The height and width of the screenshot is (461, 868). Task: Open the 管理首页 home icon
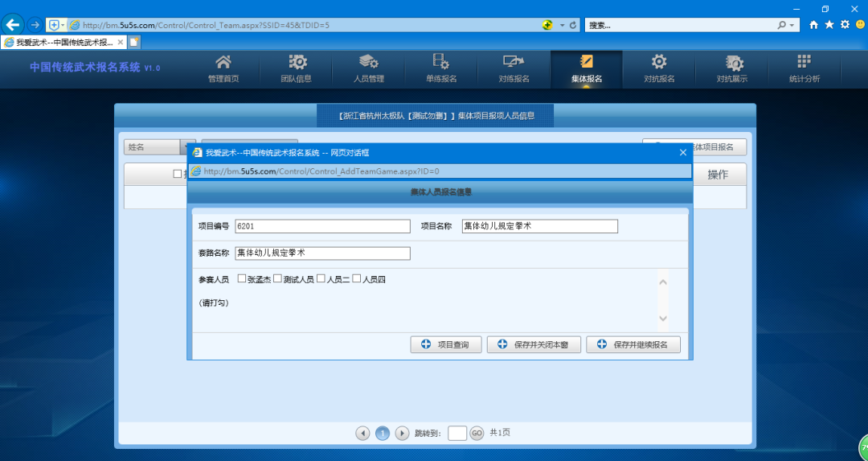pyautogui.click(x=223, y=63)
